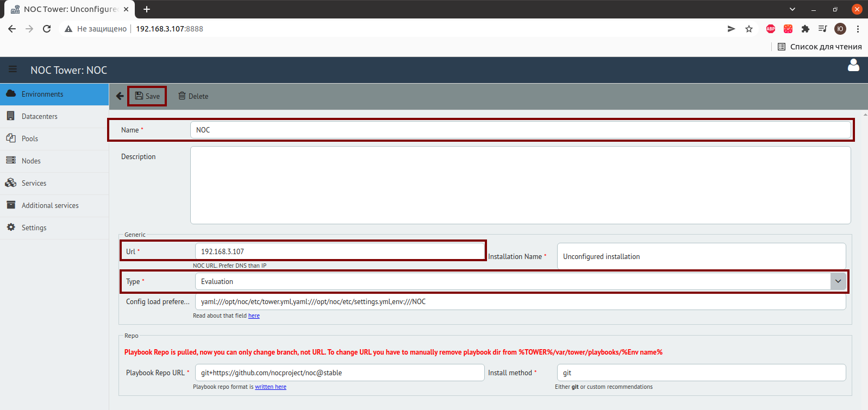Close the NOC Tower tab
The width and height of the screenshot is (868, 410).
pos(126,9)
